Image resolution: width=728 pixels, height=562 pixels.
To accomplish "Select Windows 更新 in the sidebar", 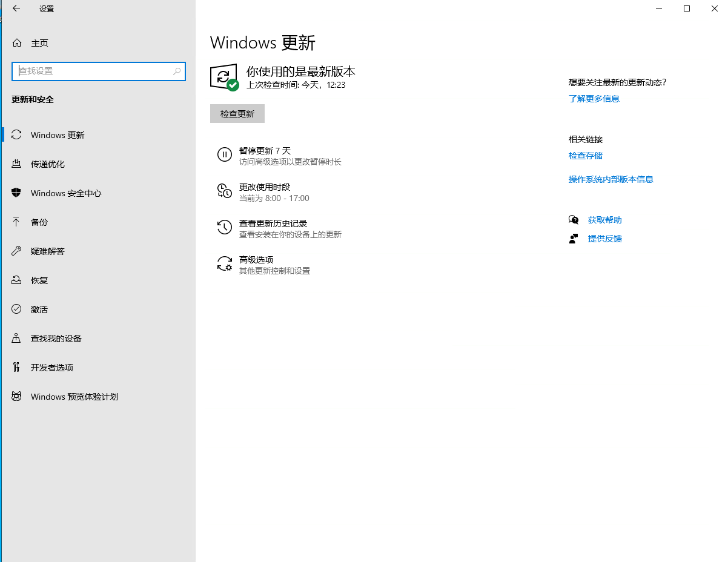I will click(99, 135).
